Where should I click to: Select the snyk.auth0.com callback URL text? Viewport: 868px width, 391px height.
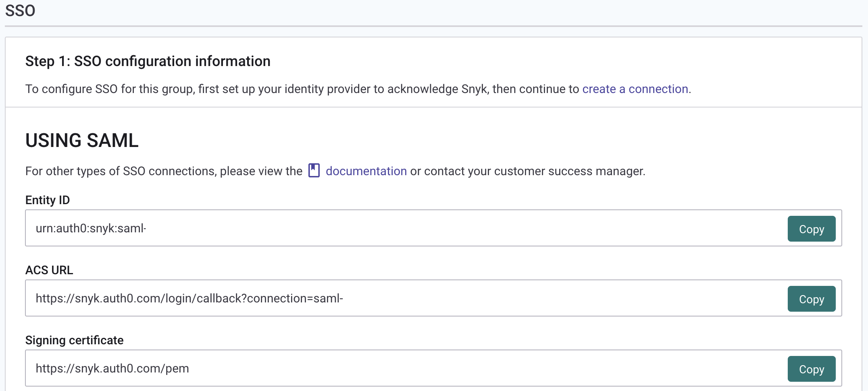click(189, 298)
